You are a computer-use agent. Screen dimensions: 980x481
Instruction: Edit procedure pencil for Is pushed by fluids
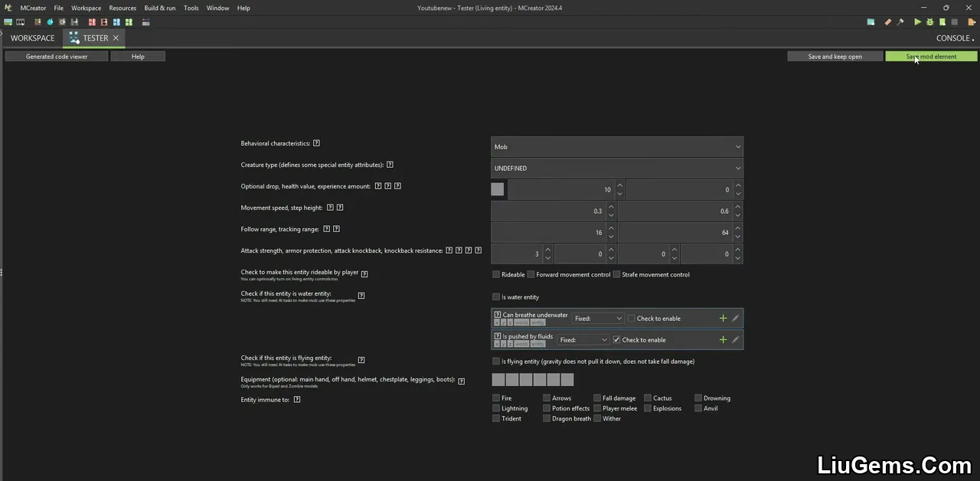[x=736, y=339]
